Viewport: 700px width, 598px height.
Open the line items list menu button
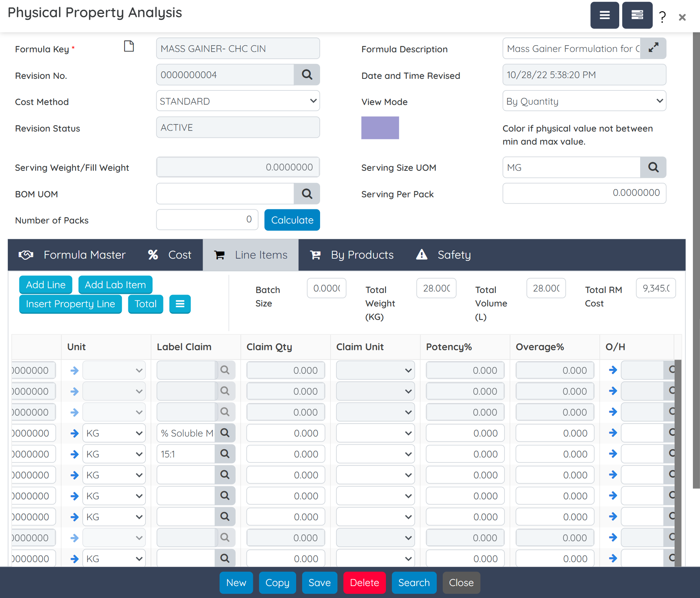pyautogui.click(x=180, y=304)
